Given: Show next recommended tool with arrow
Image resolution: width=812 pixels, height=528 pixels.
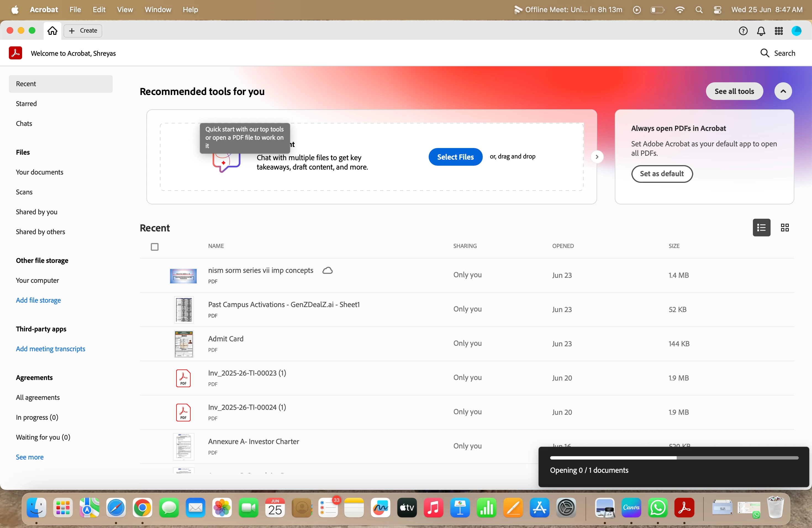Looking at the screenshot, I should [597, 157].
